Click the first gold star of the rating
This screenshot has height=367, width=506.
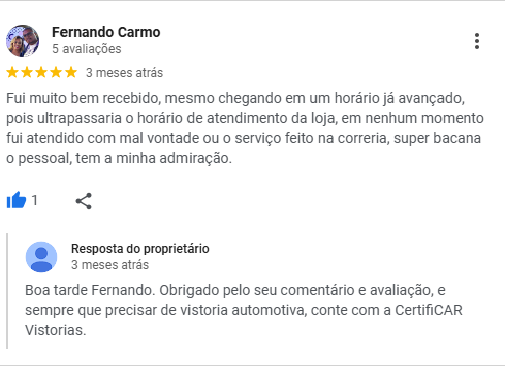(12, 72)
